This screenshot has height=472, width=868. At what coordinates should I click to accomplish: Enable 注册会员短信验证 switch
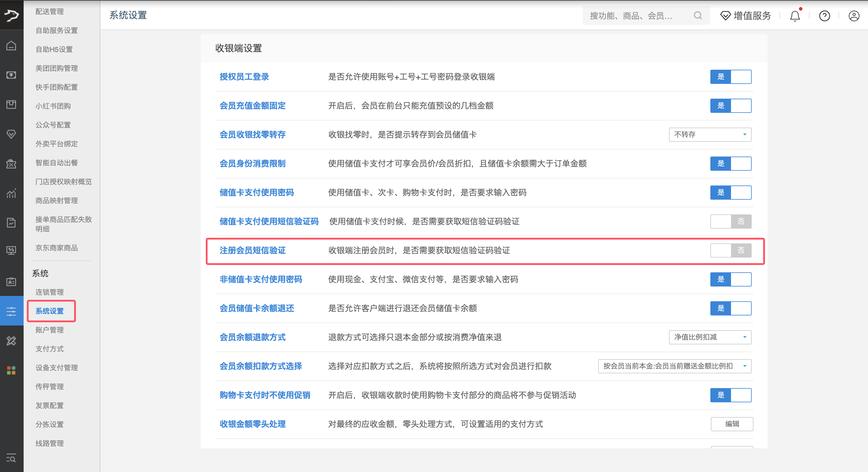pos(731,250)
